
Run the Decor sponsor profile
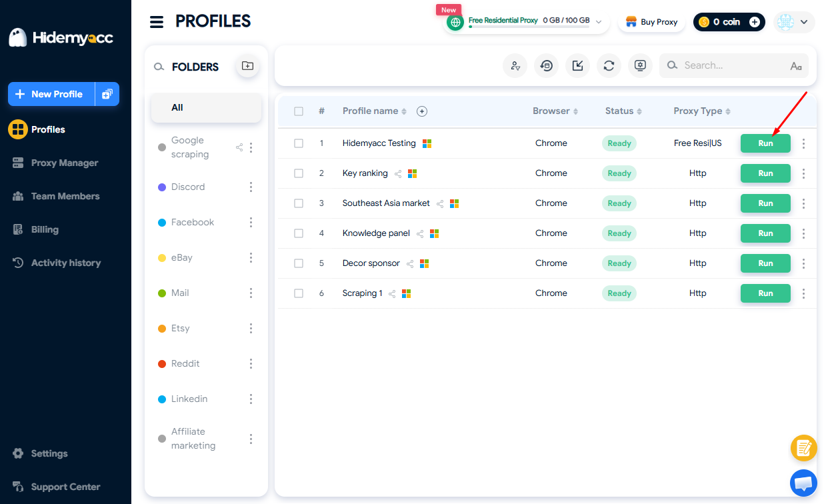coord(765,263)
